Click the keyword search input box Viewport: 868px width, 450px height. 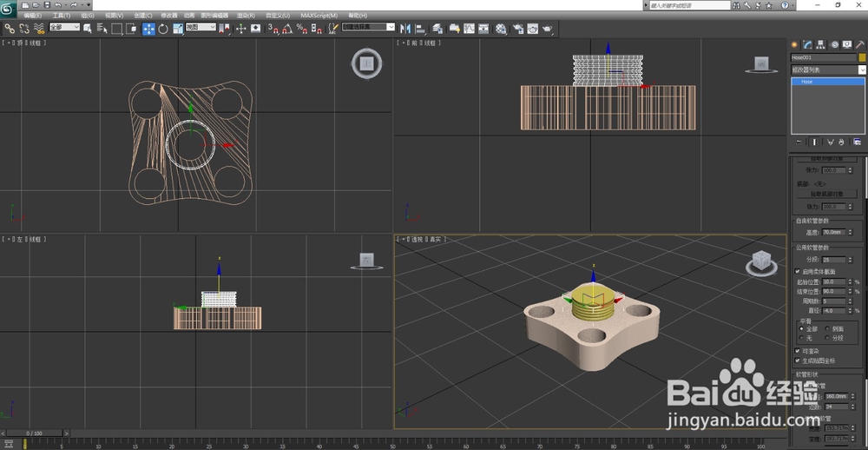(690, 5)
